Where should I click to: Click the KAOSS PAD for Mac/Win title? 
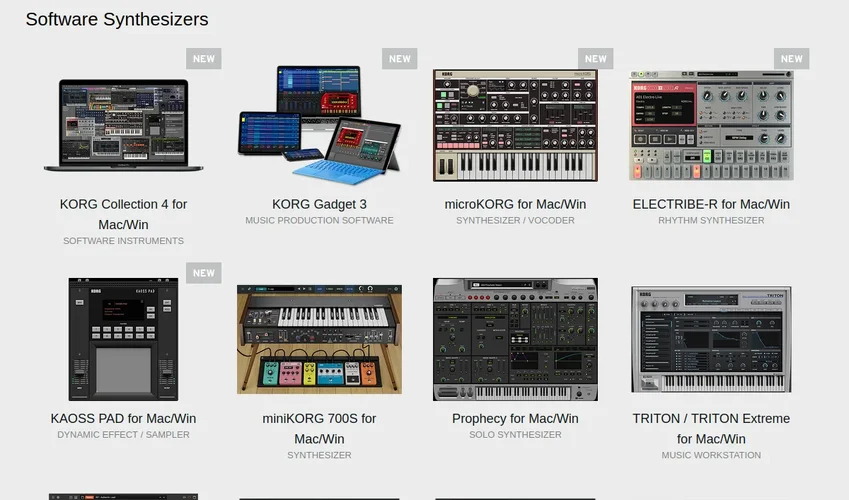123,418
